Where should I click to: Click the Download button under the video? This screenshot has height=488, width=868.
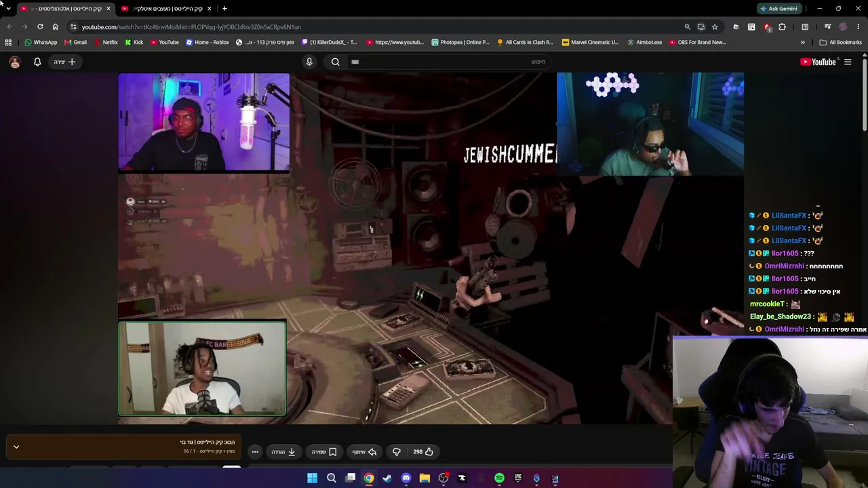coord(283,451)
